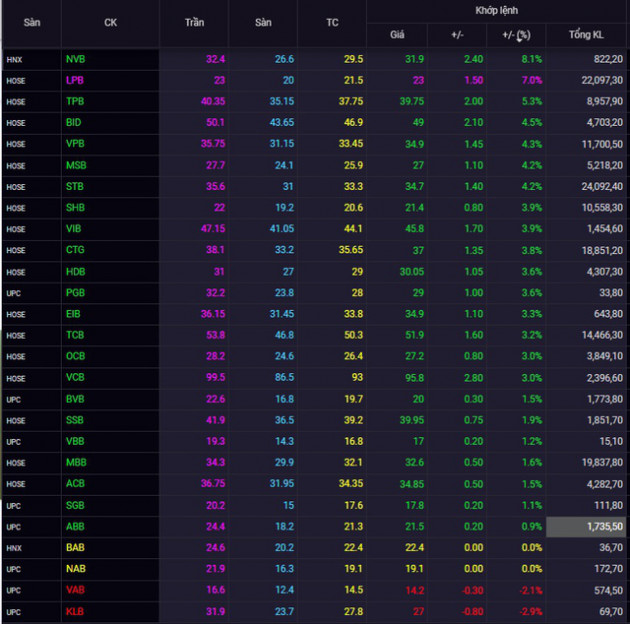The height and width of the screenshot is (624, 630).
Task: Click SGB reference price 17.6
Action: click(x=354, y=505)
